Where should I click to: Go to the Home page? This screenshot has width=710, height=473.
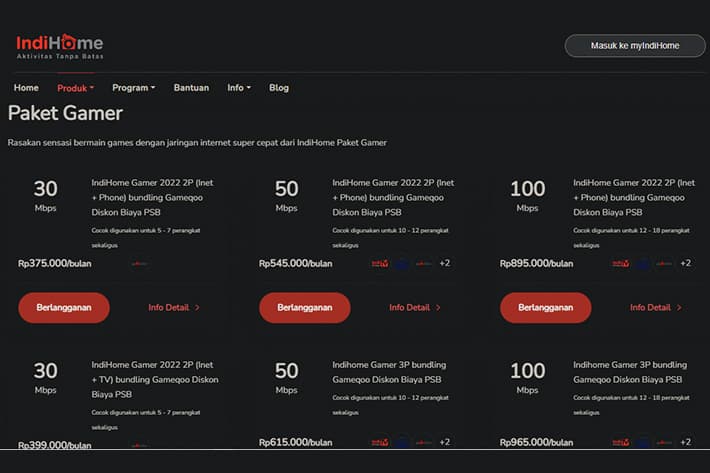[26, 88]
